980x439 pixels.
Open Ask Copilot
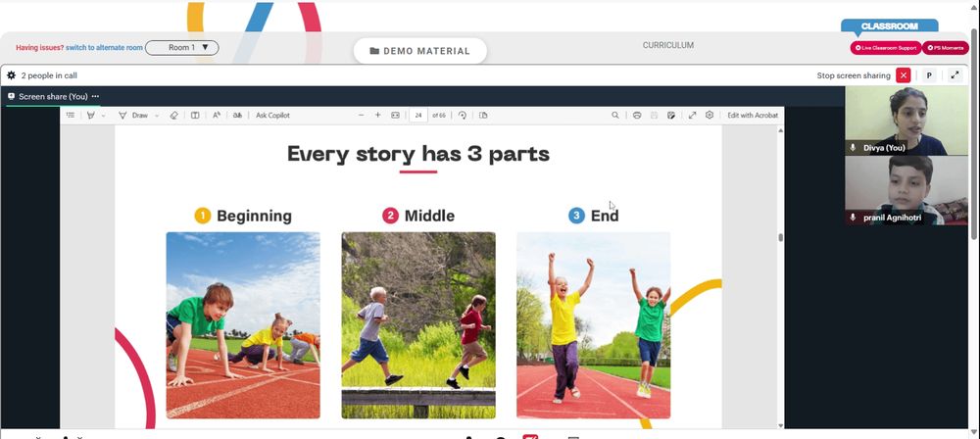(272, 115)
